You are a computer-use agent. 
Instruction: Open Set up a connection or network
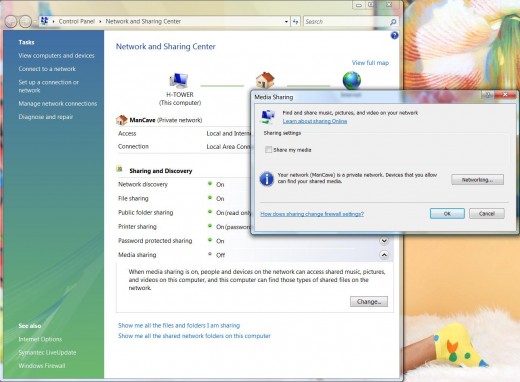[x=49, y=86]
